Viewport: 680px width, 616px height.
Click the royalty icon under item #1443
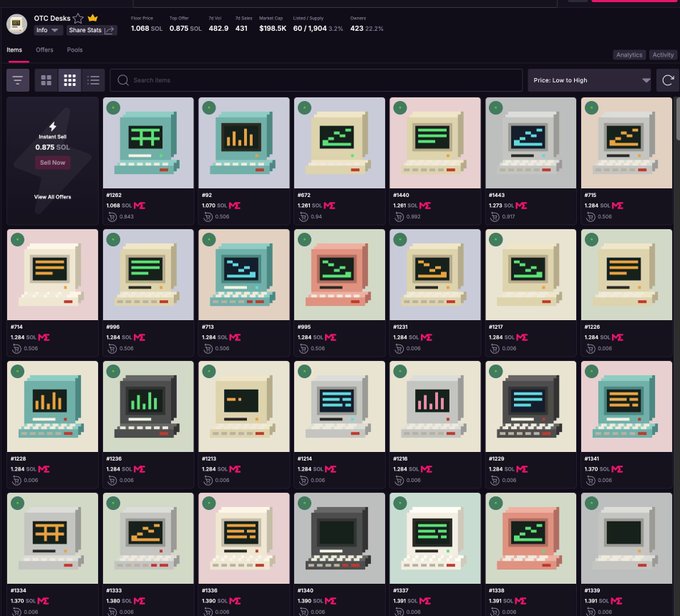pos(495,216)
